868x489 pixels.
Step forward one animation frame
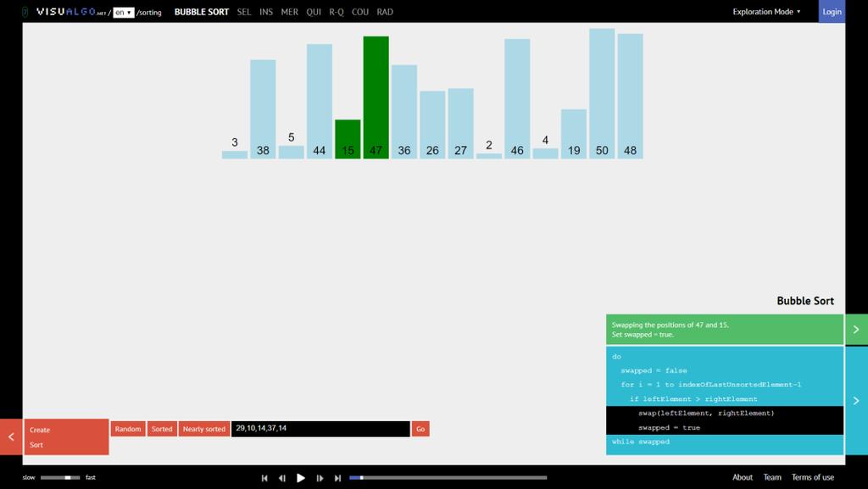tap(320, 478)
